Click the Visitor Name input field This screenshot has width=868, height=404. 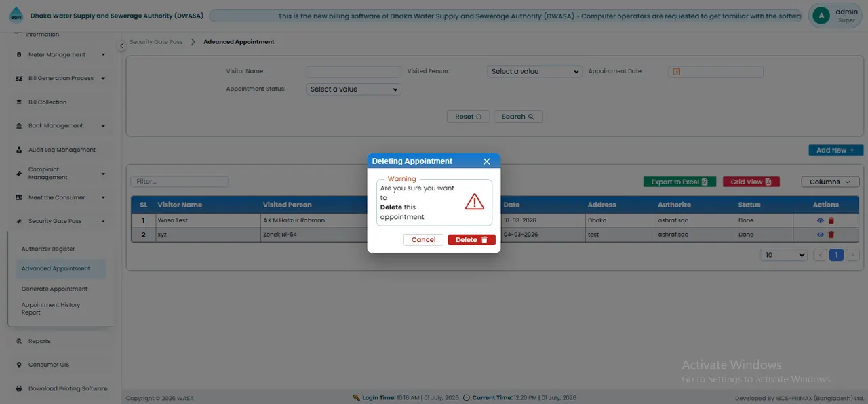354,71
